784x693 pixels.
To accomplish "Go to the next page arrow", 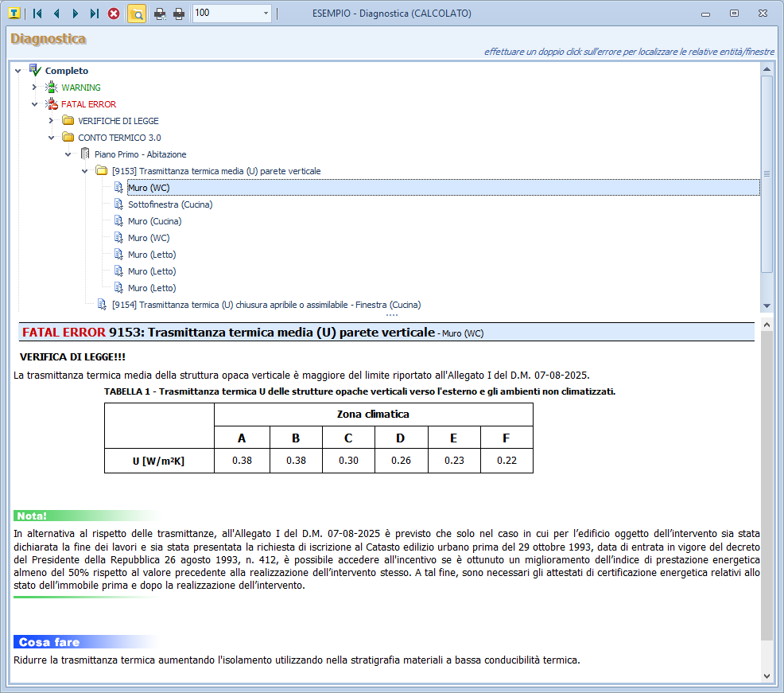I will pos(76,14).
